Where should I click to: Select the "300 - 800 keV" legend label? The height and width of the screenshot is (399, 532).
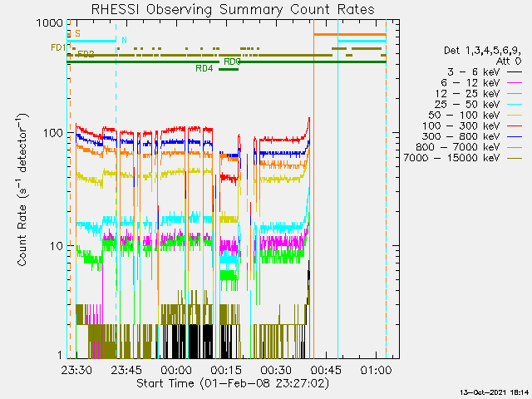click(461, 136)
